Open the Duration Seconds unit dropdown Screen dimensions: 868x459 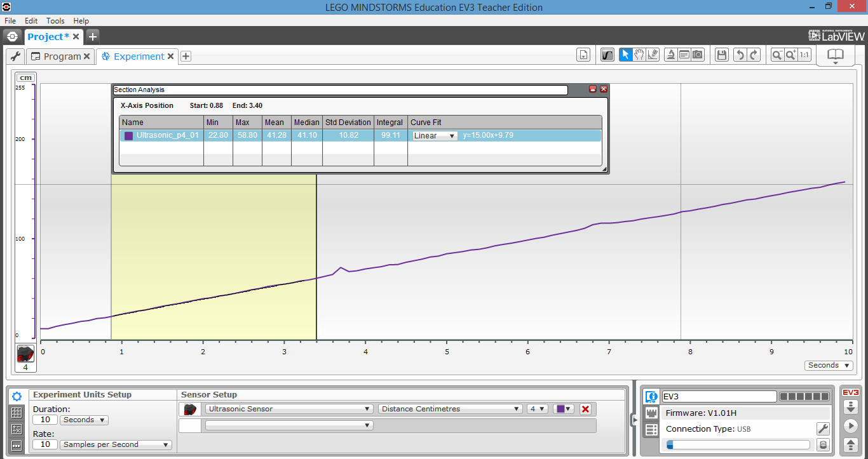coord(84,420)
